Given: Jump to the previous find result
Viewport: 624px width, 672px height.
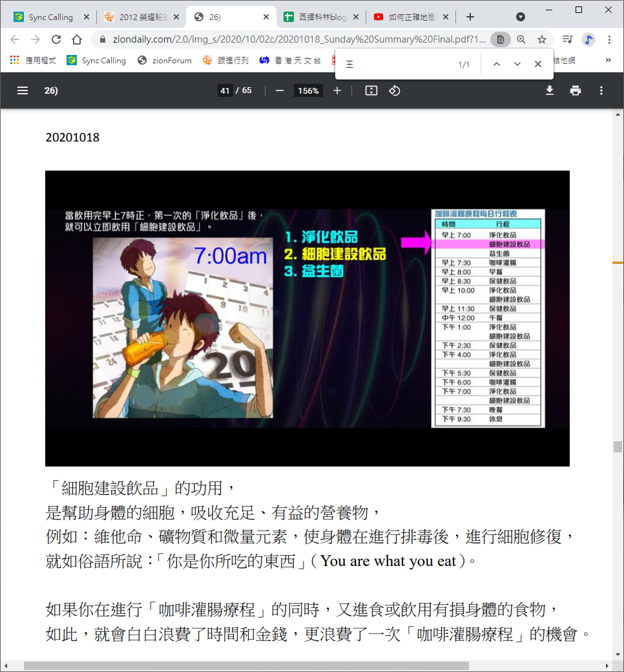Looking at the screenshot, I should [496, 64].
